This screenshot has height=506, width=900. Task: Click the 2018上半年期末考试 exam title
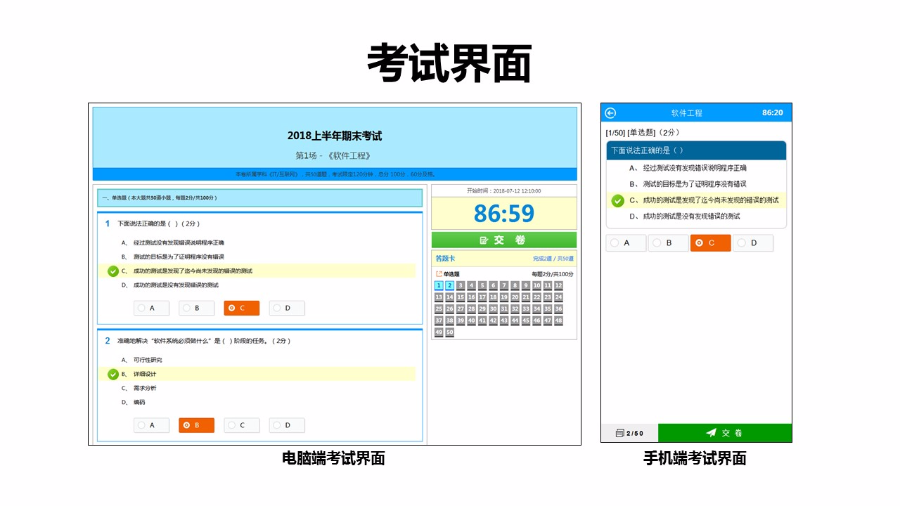pyautogui.click(x=335, y=136)
